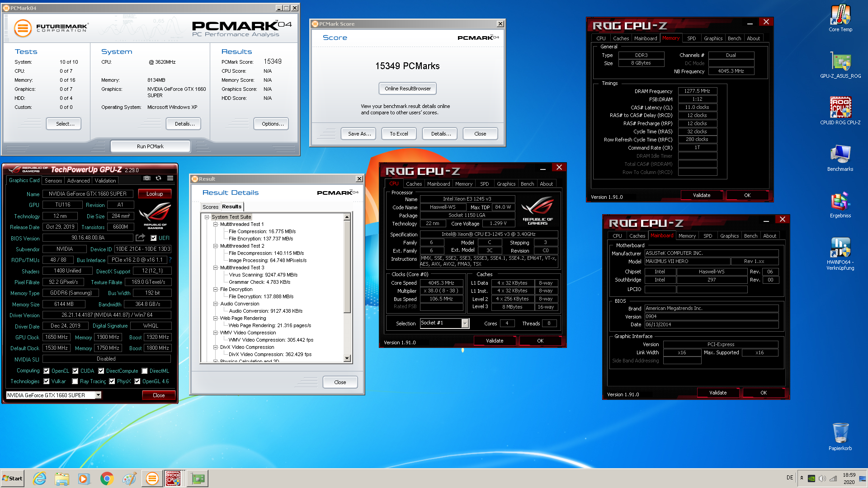This screenshot has height=488, width=868.
Task: Click the network signal tray icon
Action: pyautogui.click(x=833, y=479)
